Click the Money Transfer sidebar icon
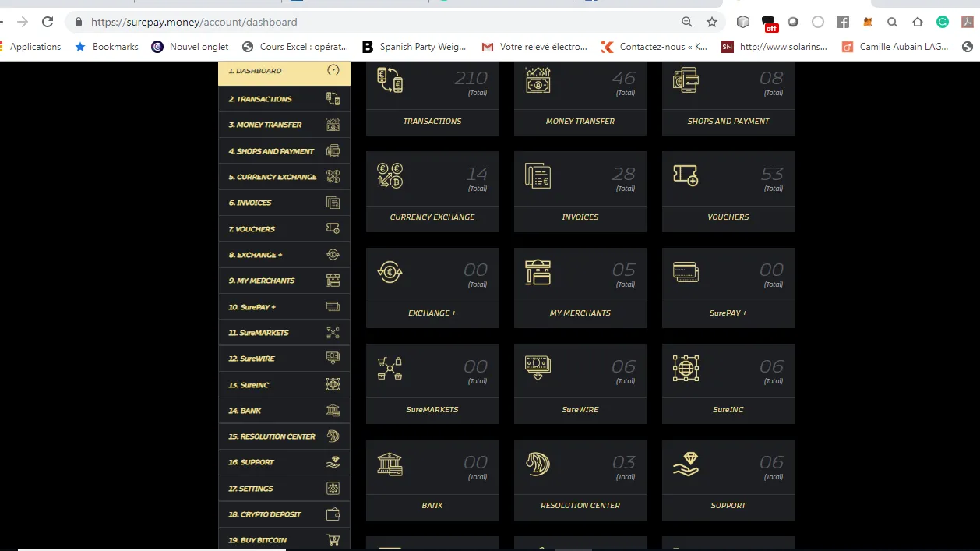980x551 pixels. (x=333, y=125)
